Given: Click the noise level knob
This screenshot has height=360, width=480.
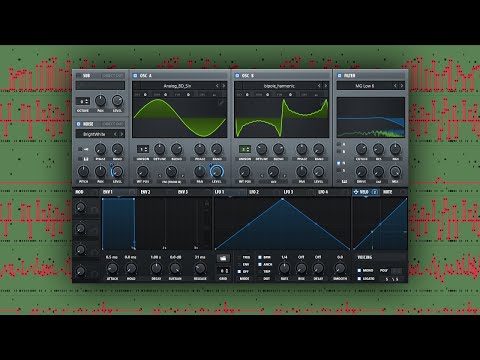Looking at the screenshot, I should (117, 171).
